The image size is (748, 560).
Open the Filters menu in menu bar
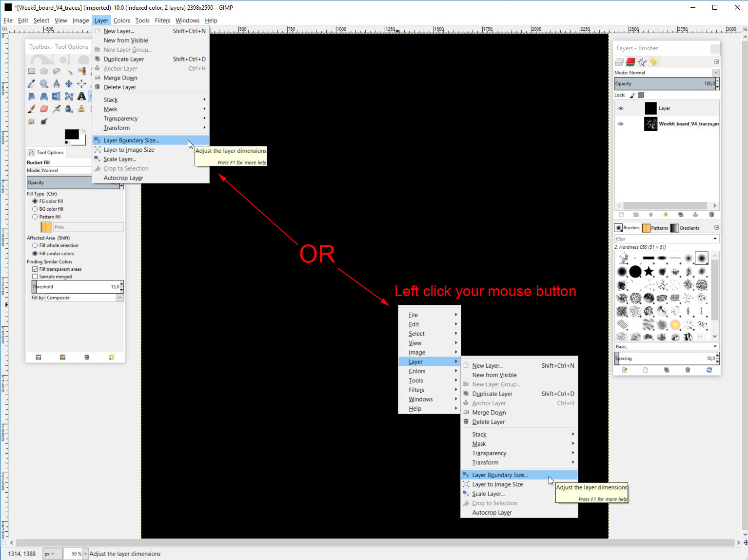click(162, 20)
